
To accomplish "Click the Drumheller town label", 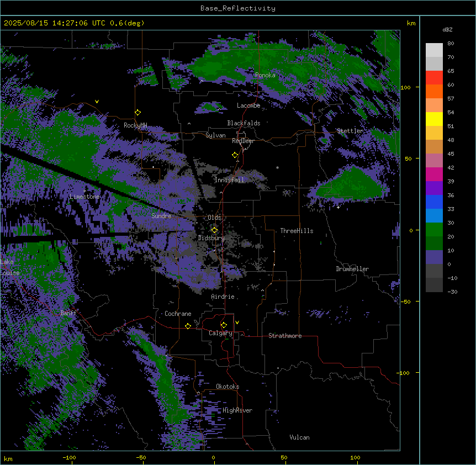I will (x=352, y=269).
